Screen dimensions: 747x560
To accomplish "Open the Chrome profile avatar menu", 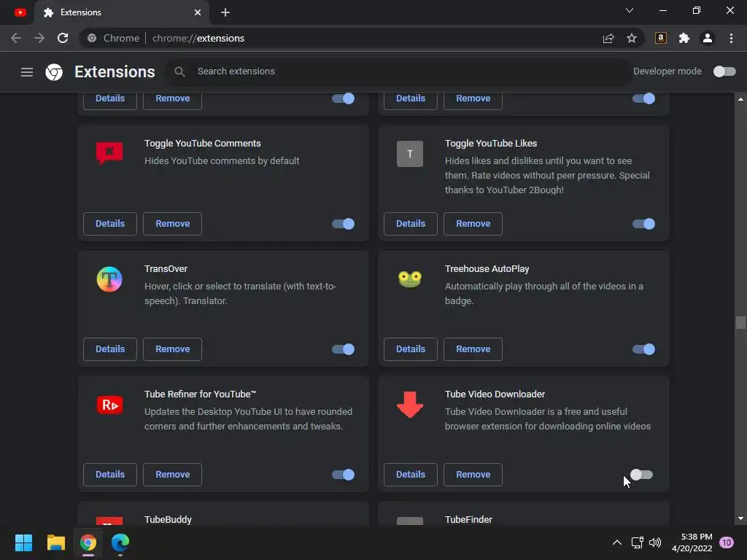I will (708, 38).
